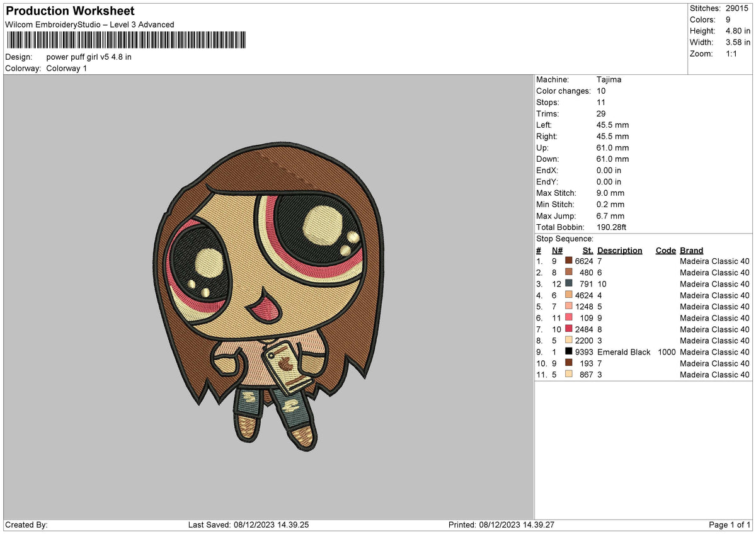Pick the swatch for stop 5 with 1248 stitches

pos(568,306)
